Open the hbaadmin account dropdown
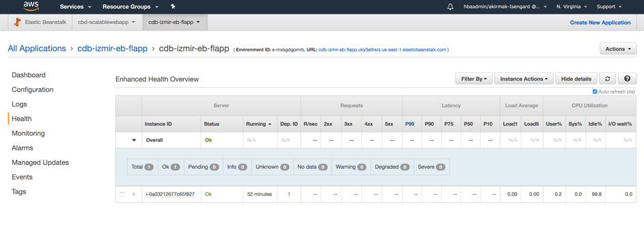Viewport: 644px width, 250px height. coord(505,7)
